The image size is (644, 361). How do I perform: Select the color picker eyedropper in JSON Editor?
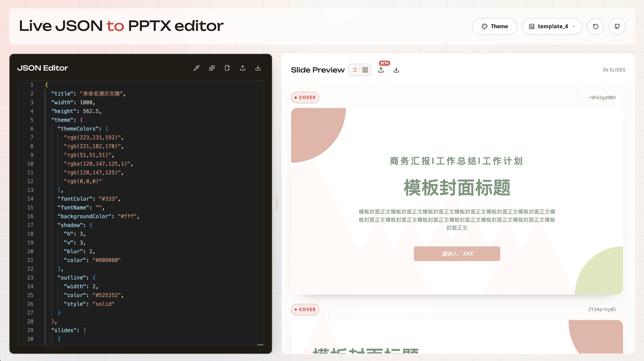point(196,68)
